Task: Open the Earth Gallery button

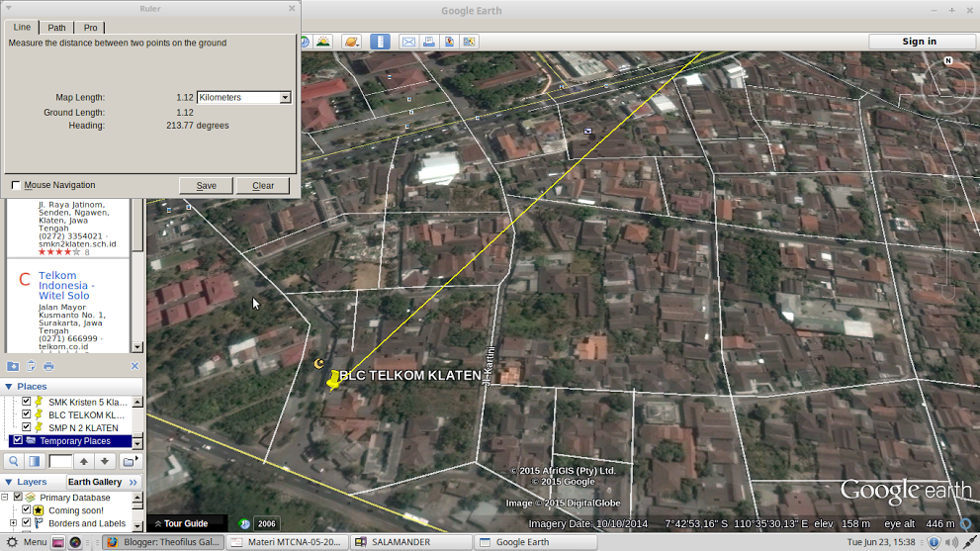Action: 103,482
